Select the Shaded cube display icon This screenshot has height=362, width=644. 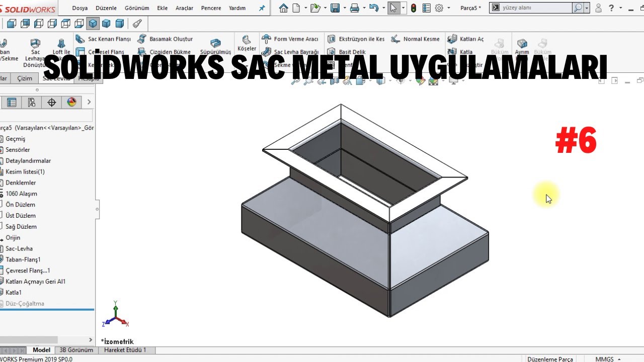pos(106,24)
